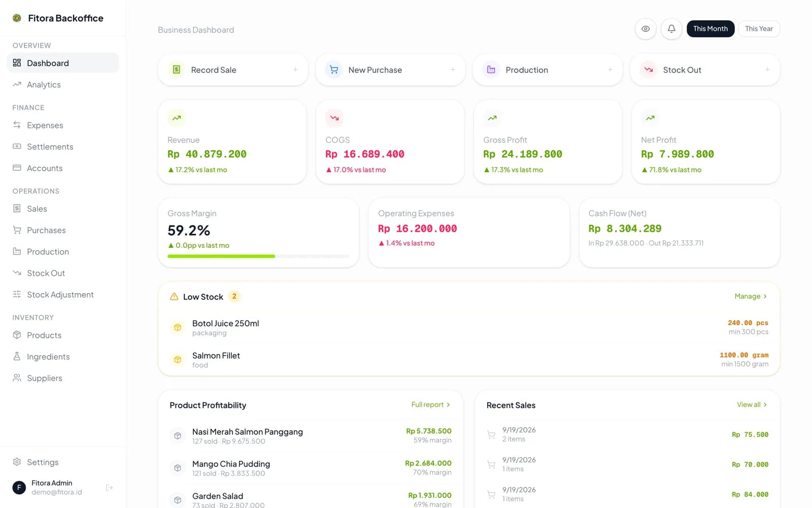Click the Fitora Backoffice logo

click(17, 18)
